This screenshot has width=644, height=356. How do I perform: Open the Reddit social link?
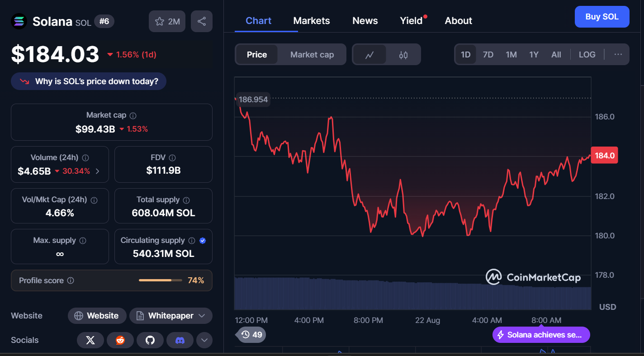coord(120,340)
